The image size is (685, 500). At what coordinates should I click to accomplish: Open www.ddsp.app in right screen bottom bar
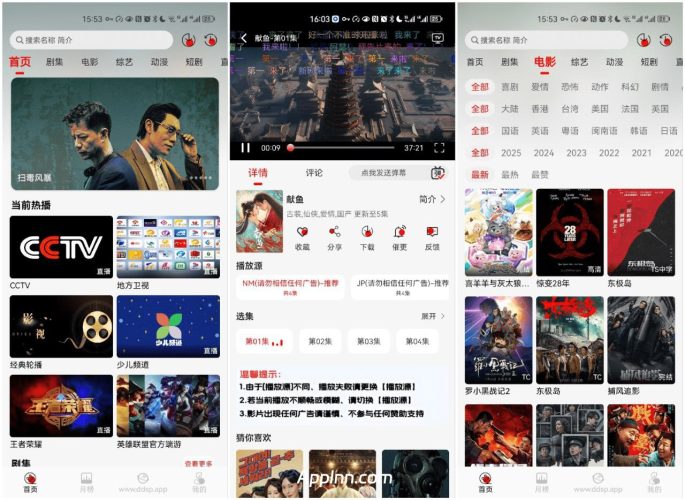point(598,483)
